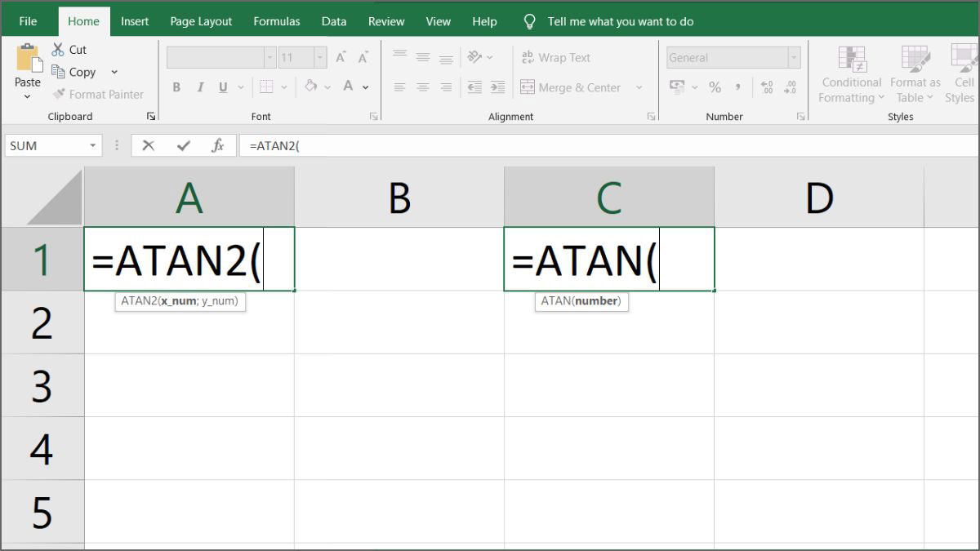Click the light bulb Tell me icon
This screenshot has height=551, width=980.
click(x=530, y=21)
